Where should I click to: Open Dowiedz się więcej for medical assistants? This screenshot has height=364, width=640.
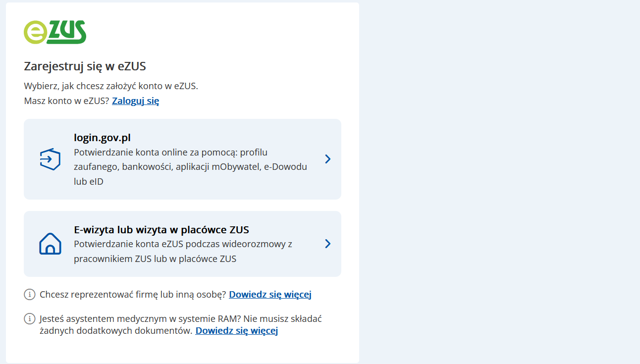(237, 330)
